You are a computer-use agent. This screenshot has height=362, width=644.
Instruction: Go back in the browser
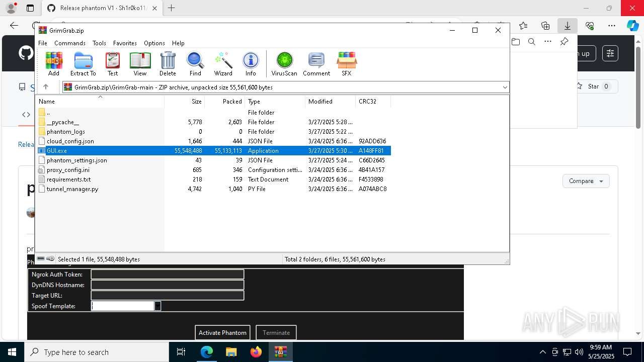(14, 25)
